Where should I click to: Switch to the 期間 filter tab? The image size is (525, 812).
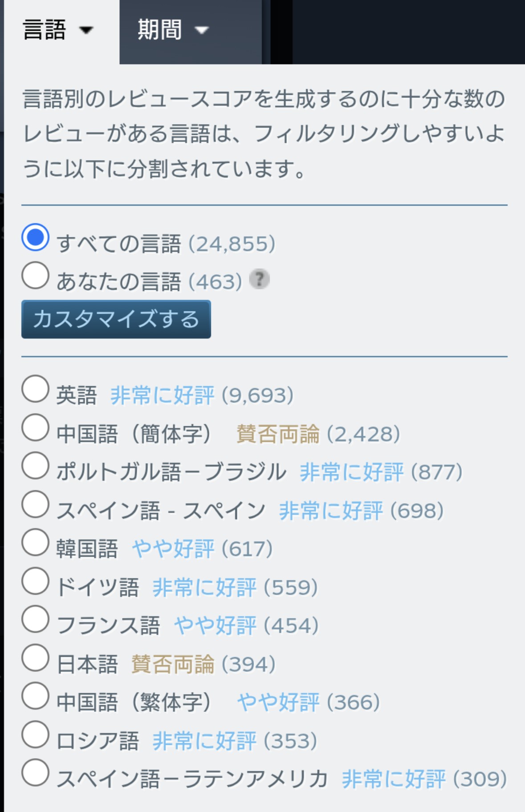(x=159, y=30)
